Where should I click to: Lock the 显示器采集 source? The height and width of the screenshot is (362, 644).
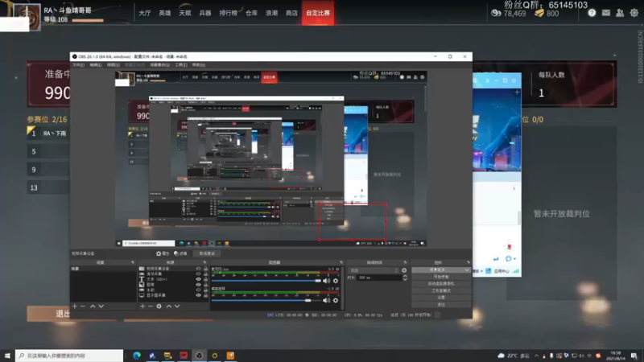point(205,295)
